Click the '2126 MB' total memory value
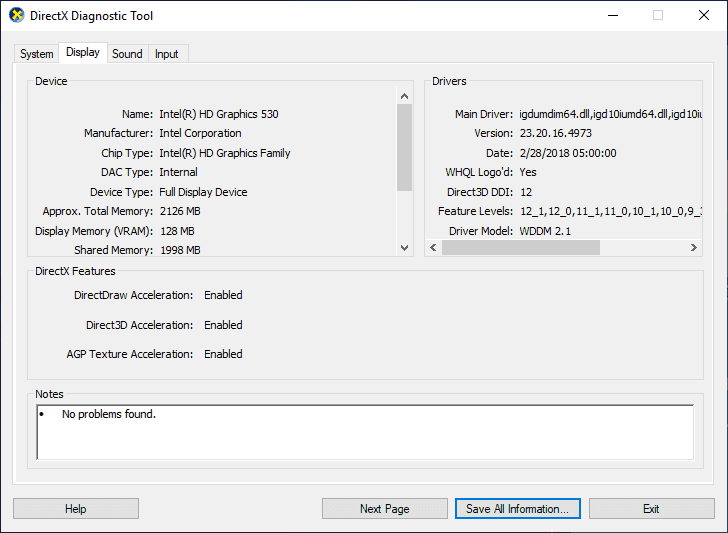 (x=180, y=211)
